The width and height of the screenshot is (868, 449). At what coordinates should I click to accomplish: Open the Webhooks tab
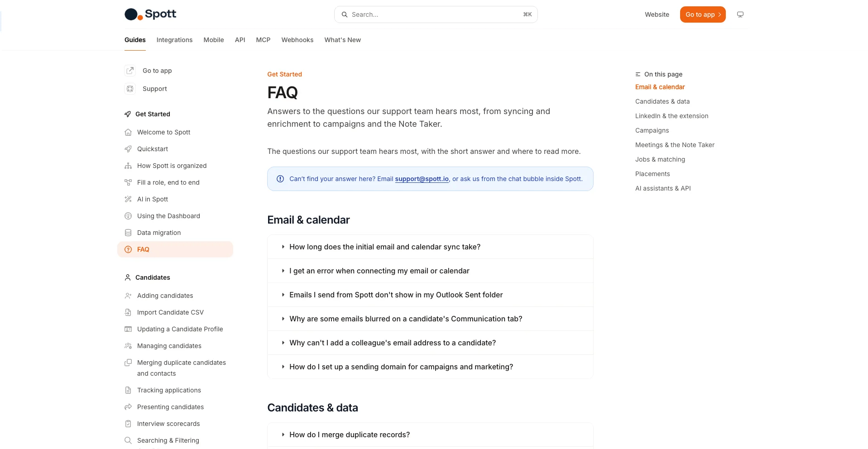(297, 40)
